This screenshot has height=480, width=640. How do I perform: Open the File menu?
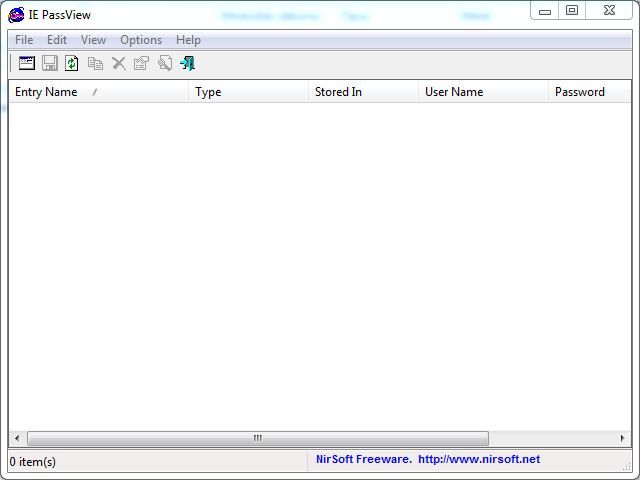tap(24, 40)
